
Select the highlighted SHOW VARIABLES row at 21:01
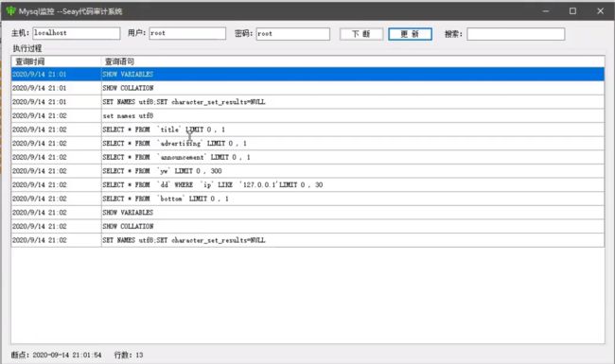[x=307, y=74]
